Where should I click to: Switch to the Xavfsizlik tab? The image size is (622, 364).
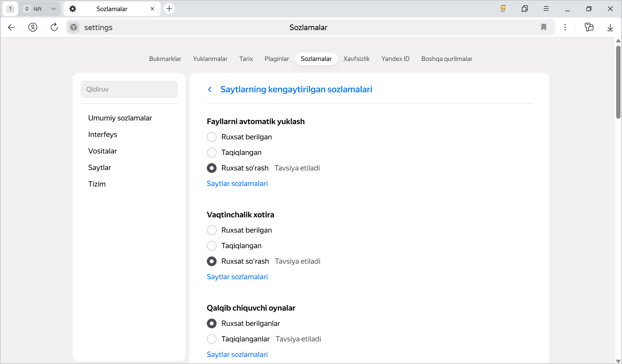356,59
